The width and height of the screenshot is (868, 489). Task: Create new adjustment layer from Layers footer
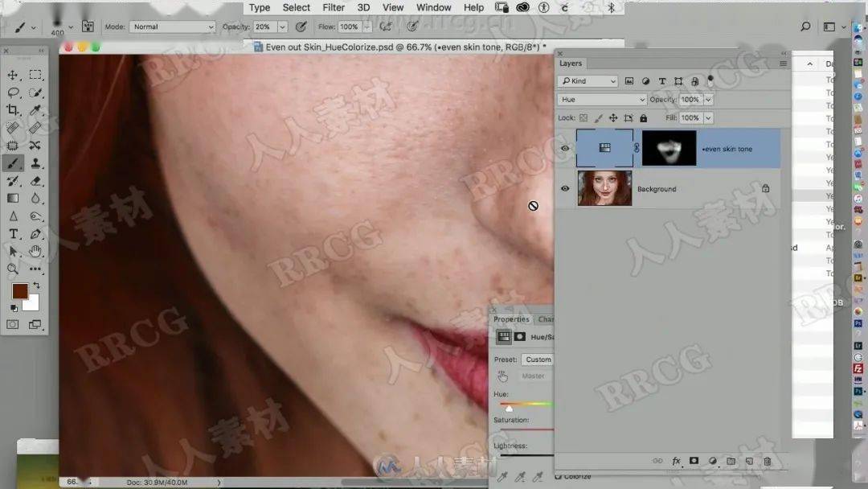click(712, 461)
